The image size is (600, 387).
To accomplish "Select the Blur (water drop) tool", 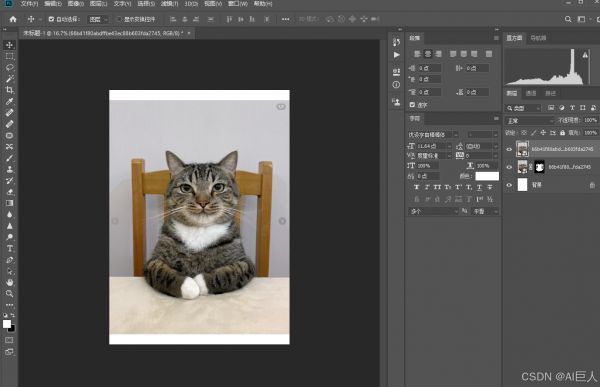I will coord(9,214).
